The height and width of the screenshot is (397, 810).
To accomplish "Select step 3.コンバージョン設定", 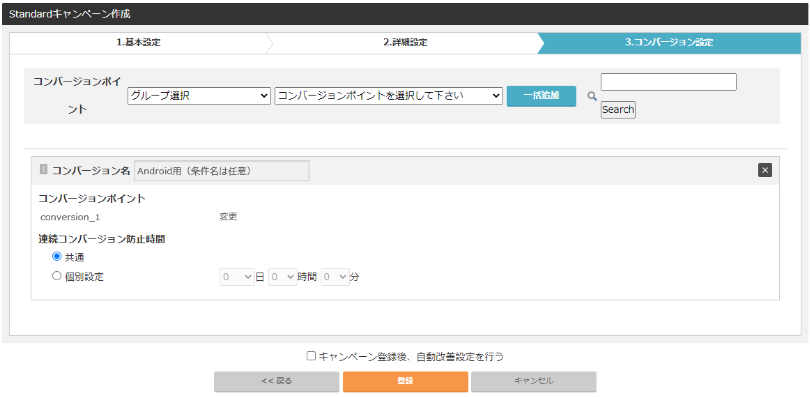I will coord(669,43).
